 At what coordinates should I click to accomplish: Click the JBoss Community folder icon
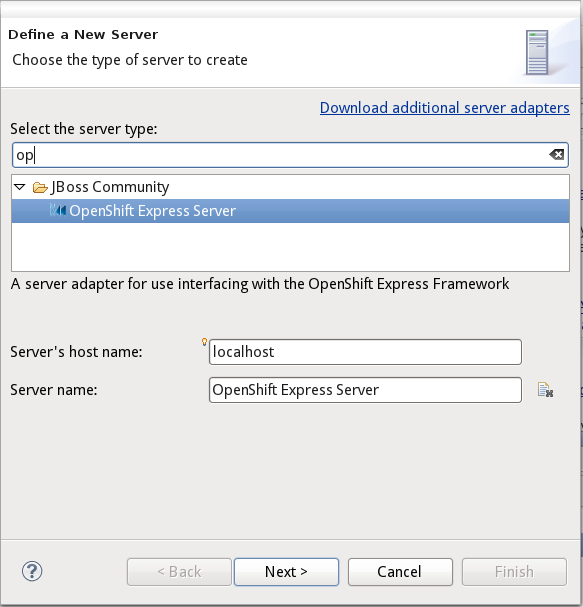[40, 188]
